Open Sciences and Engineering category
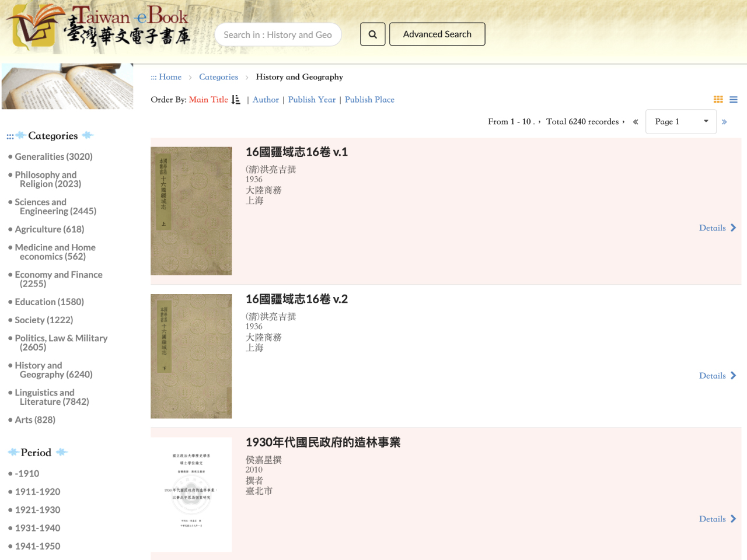The image size is (747, 560). click(x=55, y=206)
